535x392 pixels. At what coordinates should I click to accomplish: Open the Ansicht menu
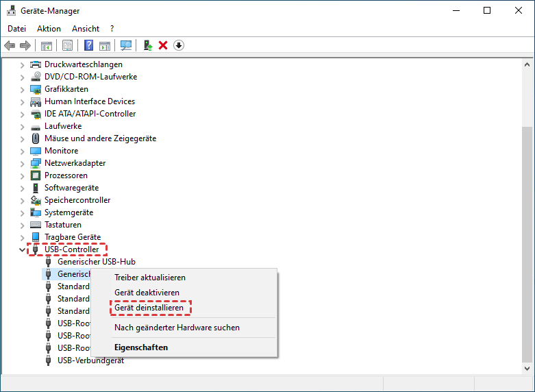point(86,29)
